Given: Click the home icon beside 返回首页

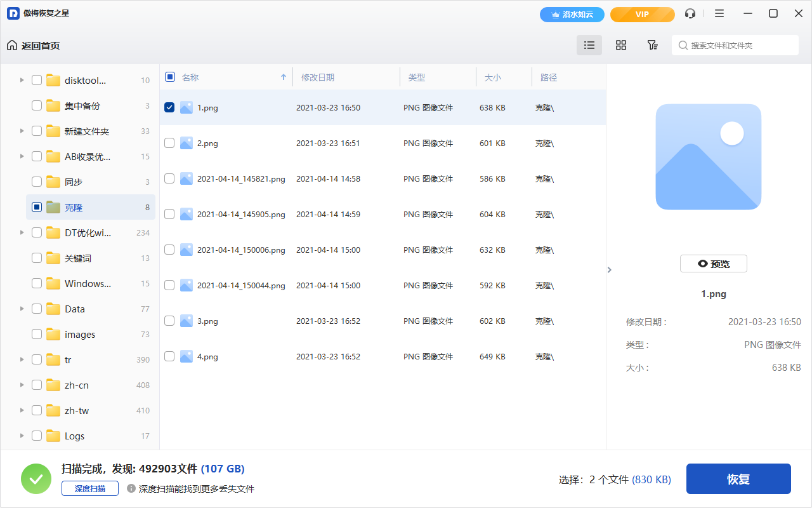Looking at the screenshot, I should tap(12, 45).
